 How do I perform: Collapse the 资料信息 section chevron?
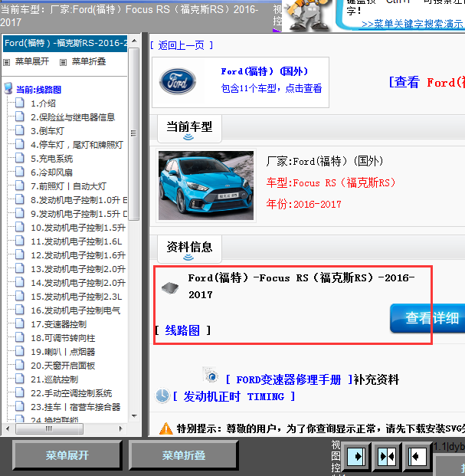click(188, 258)
